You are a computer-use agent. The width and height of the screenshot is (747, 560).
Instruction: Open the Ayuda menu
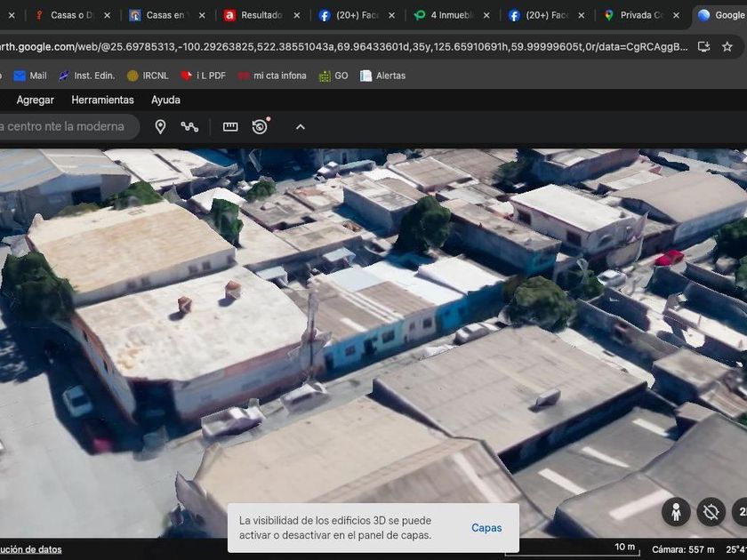pyautogui.click(x=165, y=100)
